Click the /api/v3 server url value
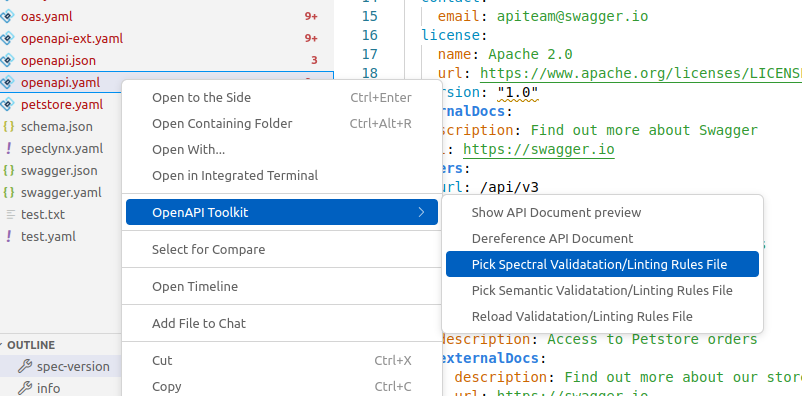 click(x=509, y=187)
